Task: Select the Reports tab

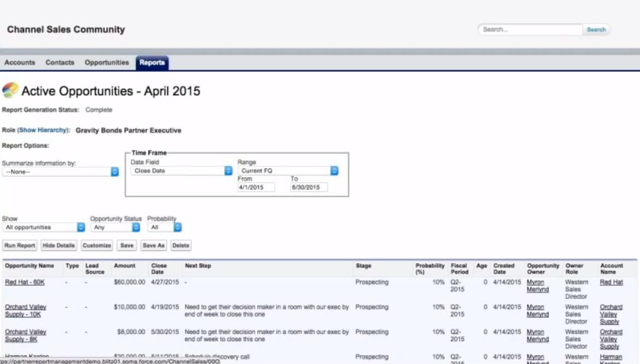Action: (152, 62)
